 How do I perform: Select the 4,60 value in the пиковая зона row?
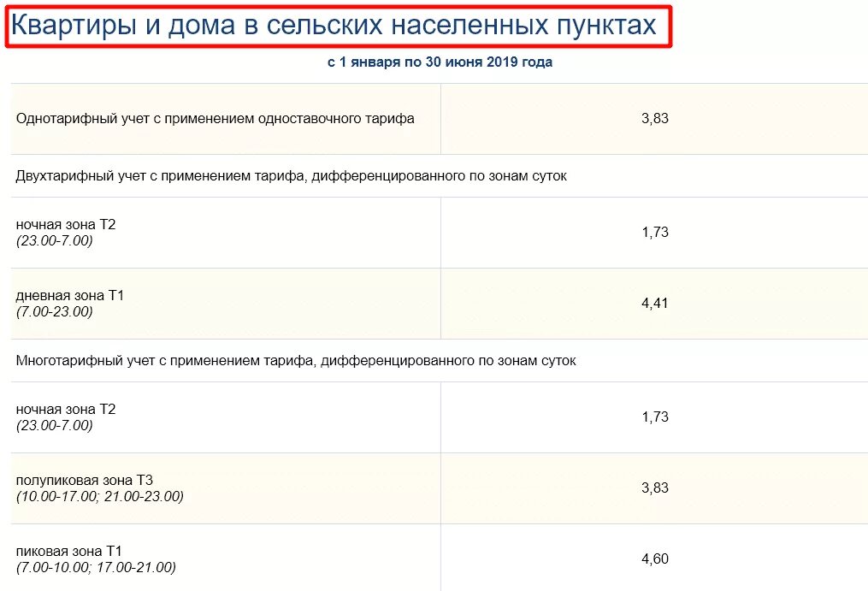655,558
